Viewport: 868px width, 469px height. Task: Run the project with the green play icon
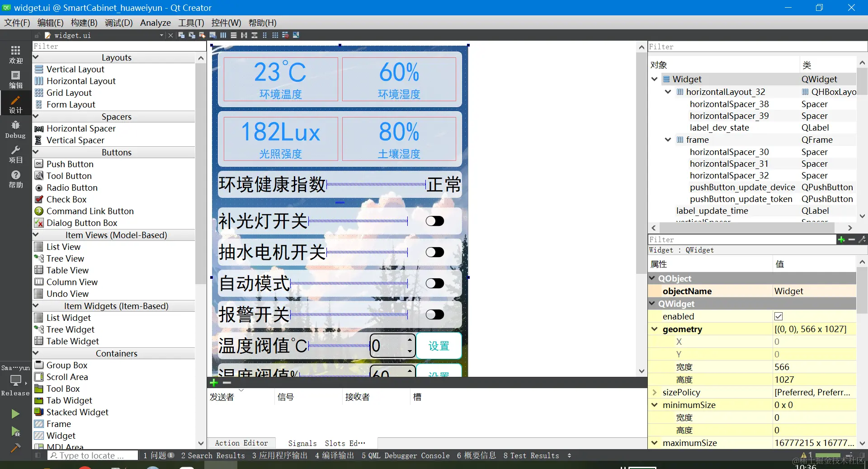point(15,414)
